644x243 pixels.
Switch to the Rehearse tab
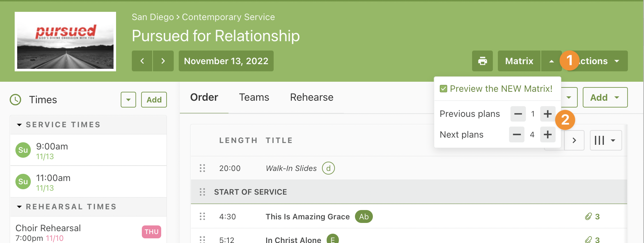pyautogui.click(x=312, y=97)
